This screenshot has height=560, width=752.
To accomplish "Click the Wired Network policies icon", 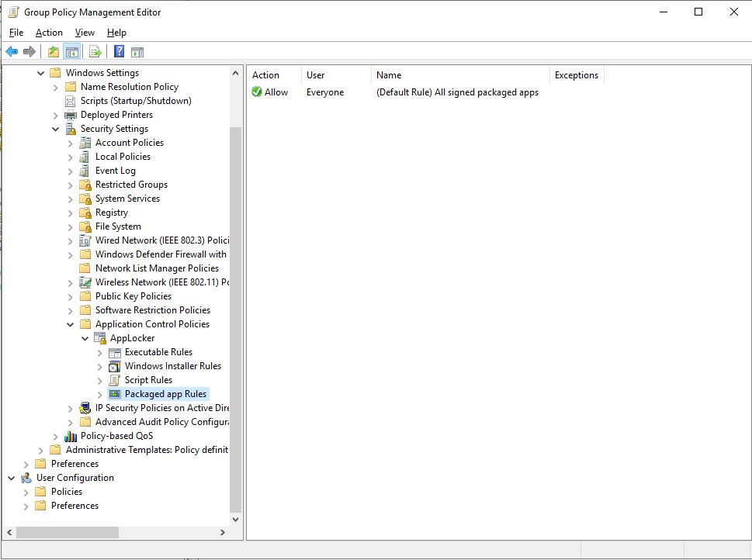I will [x=85, y=240].
